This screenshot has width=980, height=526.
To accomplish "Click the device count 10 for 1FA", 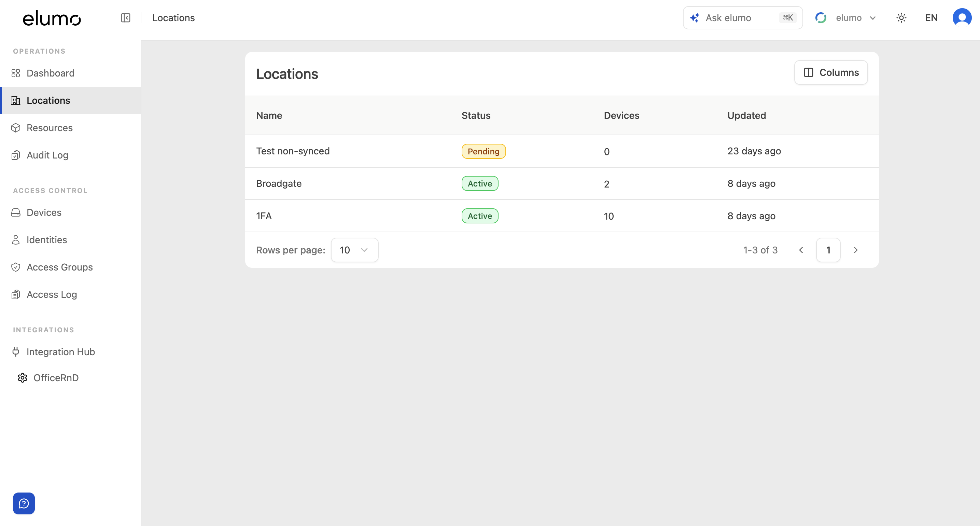I will 609,216.
